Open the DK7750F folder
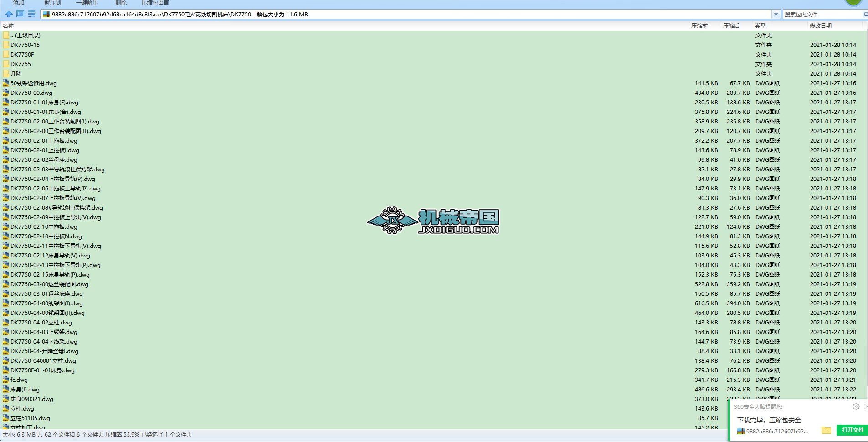The width and height of the screenshot is (868, 442). pyautogui.click(x=21, y=54)
